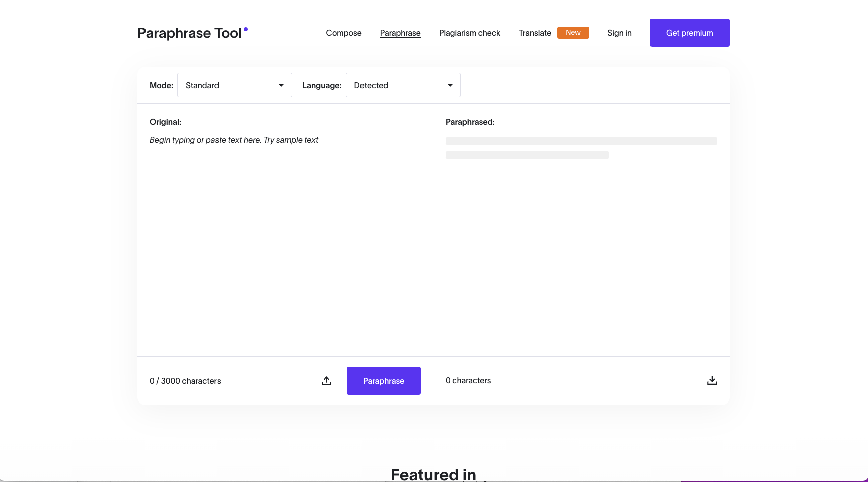Click the download paraphrased text icon
Image resolution: width=868 pixels, height=482 pixels.
point(712,380)
